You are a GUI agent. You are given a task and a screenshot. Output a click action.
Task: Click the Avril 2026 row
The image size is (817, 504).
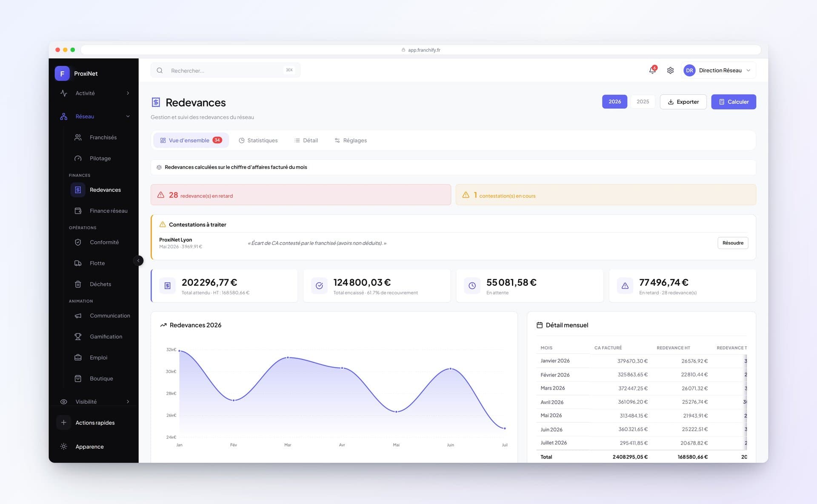tap(641, 402)
